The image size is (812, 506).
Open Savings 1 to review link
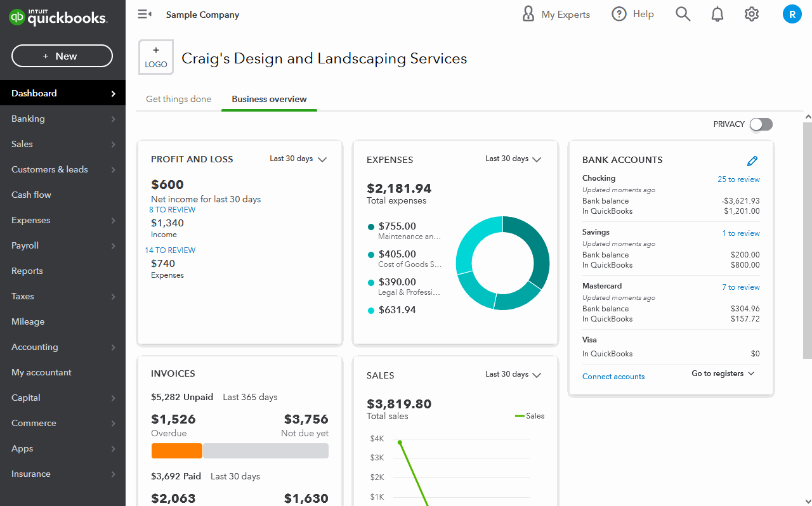click(x=741, y=233)
